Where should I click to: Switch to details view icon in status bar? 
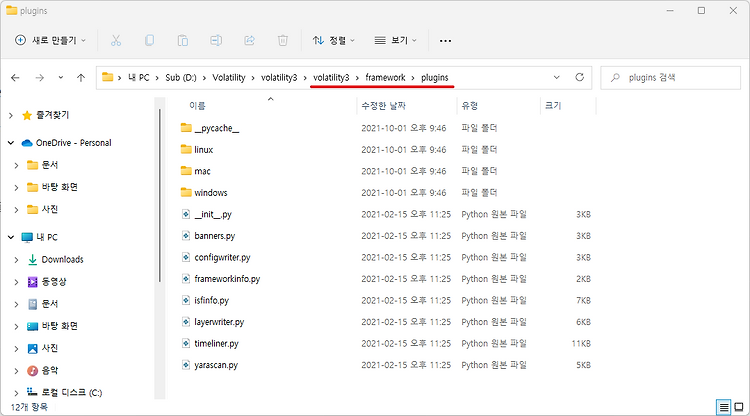[724, 407]
